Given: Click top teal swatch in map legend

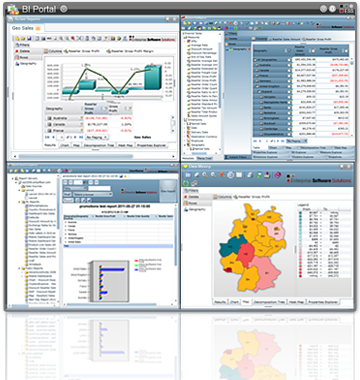Looking at the screenshot, I should (301, 213).
